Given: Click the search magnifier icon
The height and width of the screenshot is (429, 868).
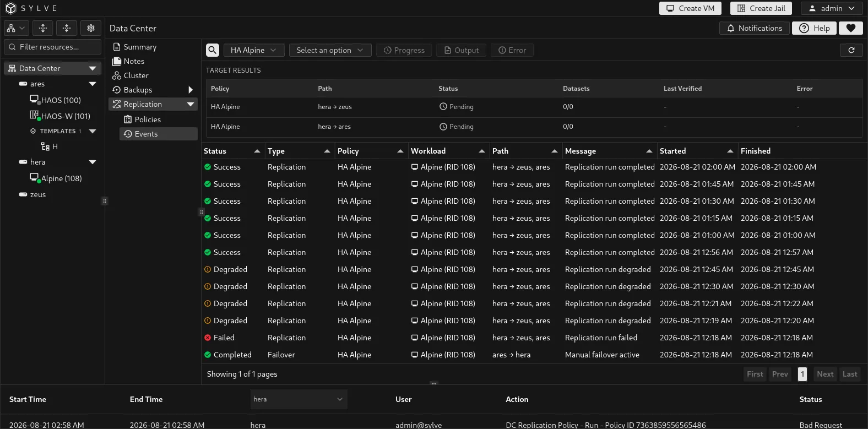Looking at the screenshot, I should 213,50.
